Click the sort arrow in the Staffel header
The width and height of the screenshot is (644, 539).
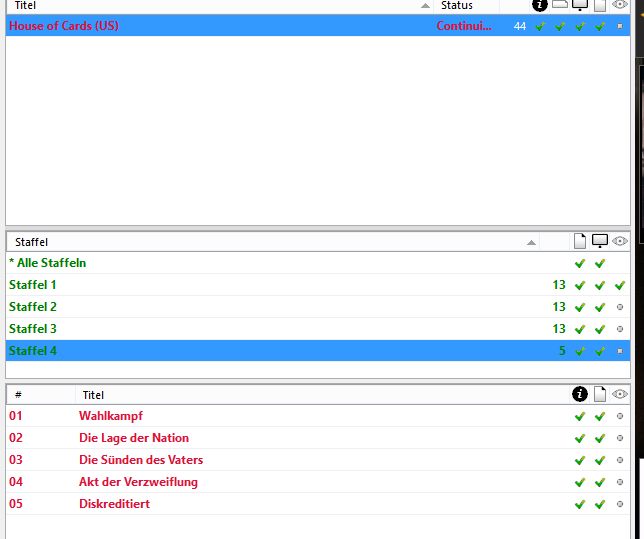[x=531, y=242]
